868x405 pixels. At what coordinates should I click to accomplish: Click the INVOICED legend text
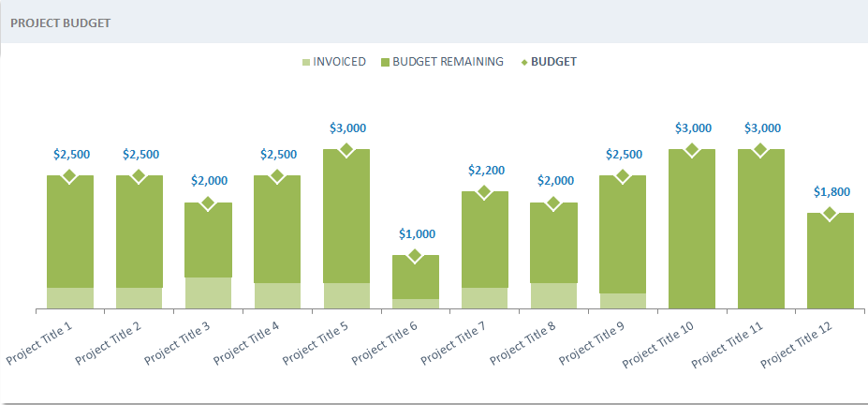tap(339, 62)
